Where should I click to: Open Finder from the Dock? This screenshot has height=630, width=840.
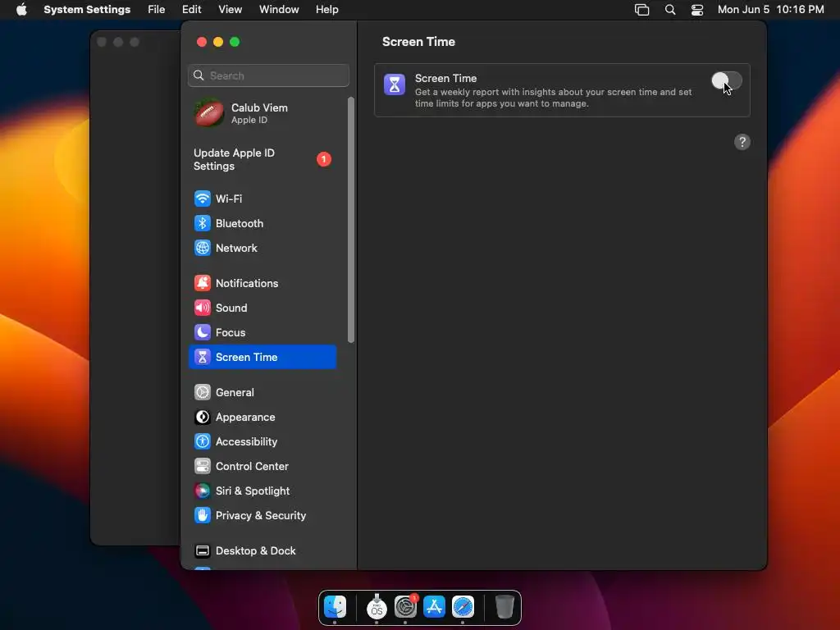(336, 607)
